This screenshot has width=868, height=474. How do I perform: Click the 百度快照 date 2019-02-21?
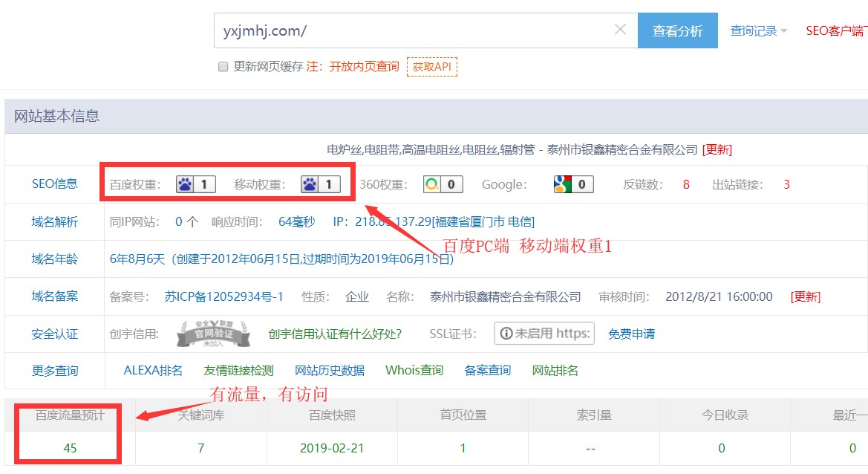332,448
